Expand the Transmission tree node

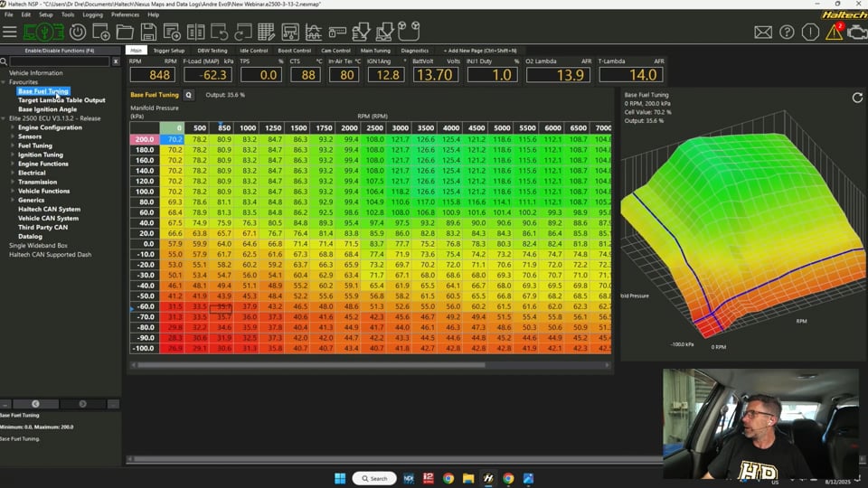coord(13,182)
